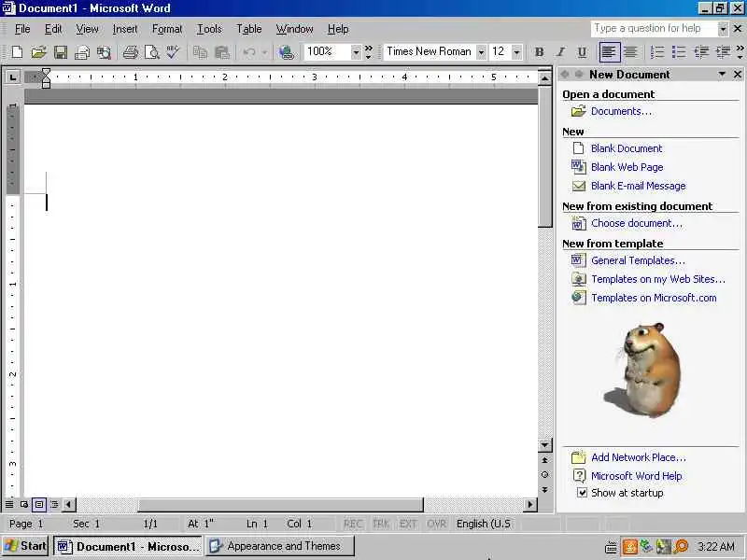Viewport: 747px width, 560px height.
Task: Increase the paragraph indent
Action: (723, 52)
